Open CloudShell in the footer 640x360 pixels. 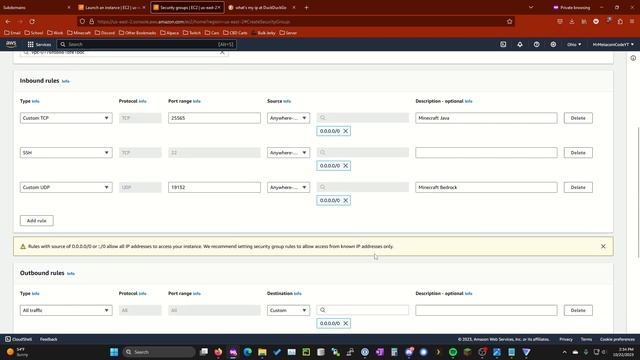coord(18,339)
